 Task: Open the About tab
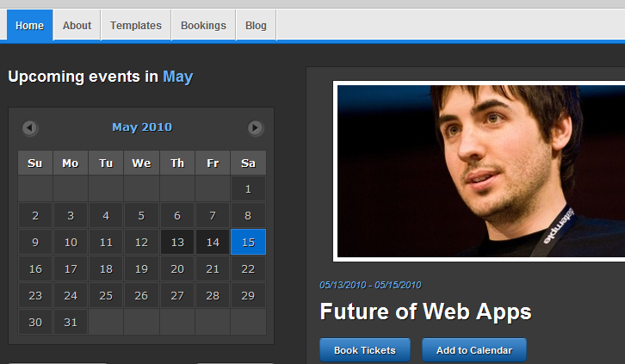click(77, 25)
